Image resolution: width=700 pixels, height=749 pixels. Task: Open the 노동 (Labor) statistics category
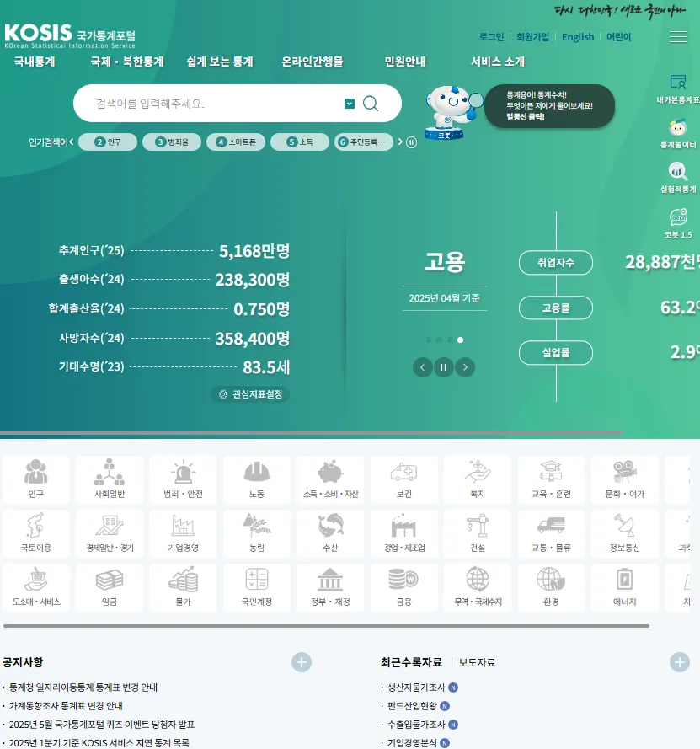click(x=256, y=480)
